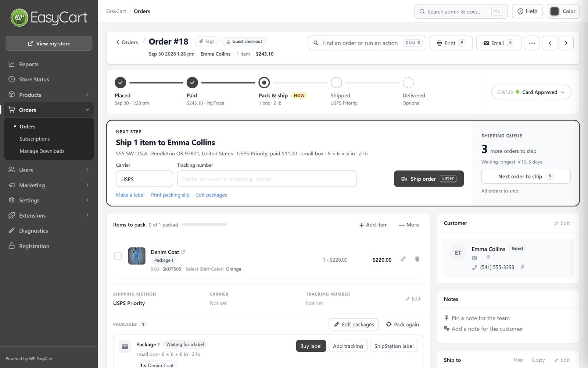Focus the tracking number input field
This screenshot has height=368, width=588.
pos(267,178)
